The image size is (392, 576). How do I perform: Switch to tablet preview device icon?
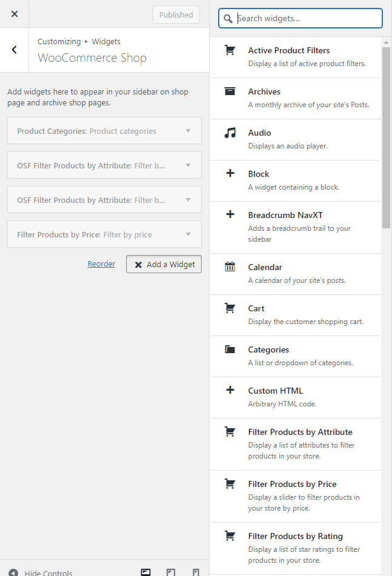click(x=171, y=572)
